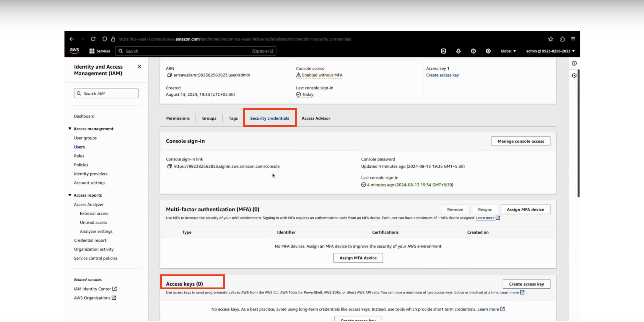Screen dimensions: 644x322
Task: Click the page vertical scrollbar
Action: coord(578,134)
